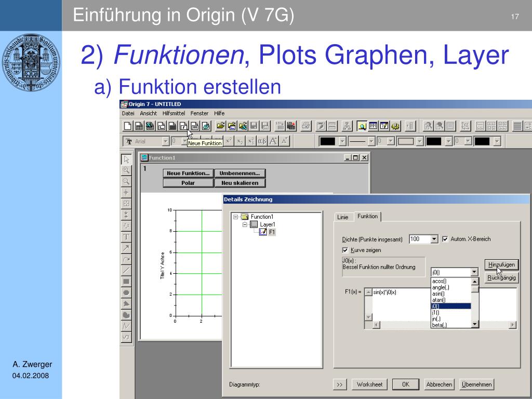Click the Open project folder icon

coord(220,126)
